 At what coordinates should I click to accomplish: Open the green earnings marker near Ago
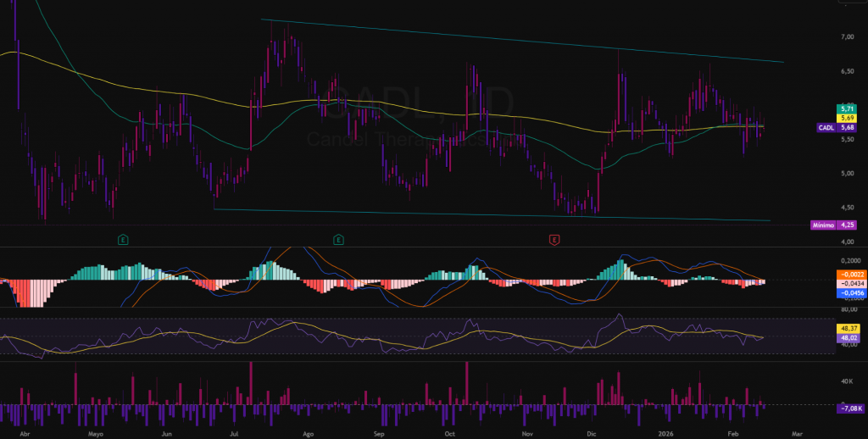(x=338, y=240)
